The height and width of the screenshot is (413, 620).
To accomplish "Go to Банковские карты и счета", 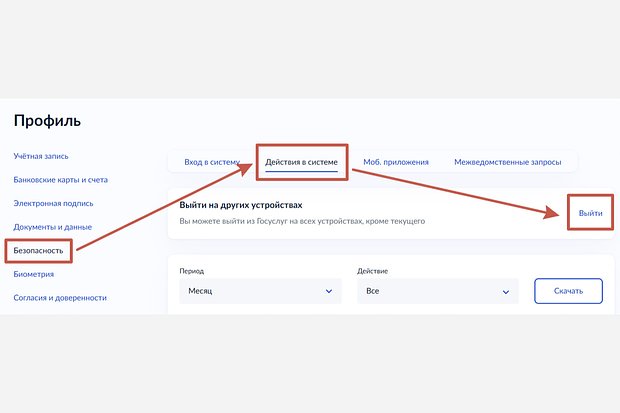I will pos(60,180).
